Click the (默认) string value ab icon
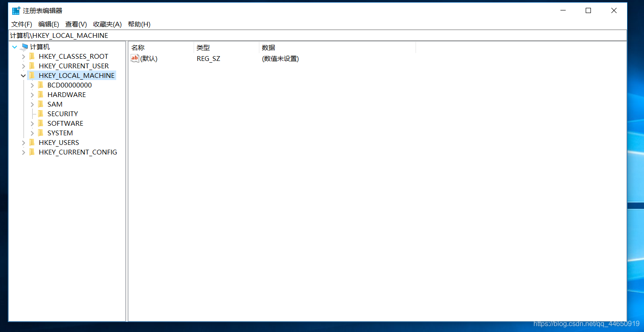Image resolution: width=644 pixels, height=332 pixels. [x=135, y=58]
